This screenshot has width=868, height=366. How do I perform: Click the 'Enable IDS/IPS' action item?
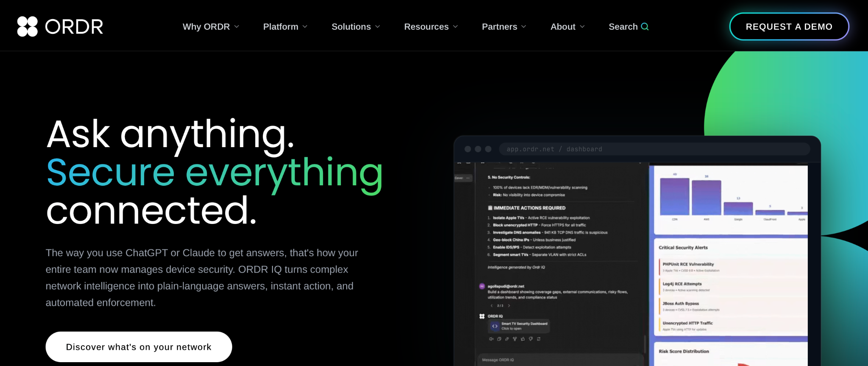[532, 247]
